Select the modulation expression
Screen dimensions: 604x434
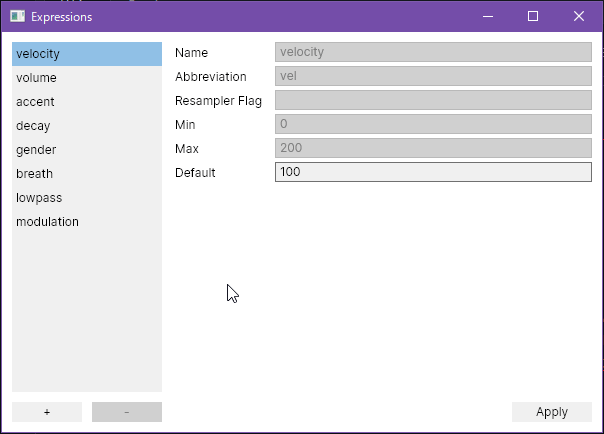tap(87, 222)
